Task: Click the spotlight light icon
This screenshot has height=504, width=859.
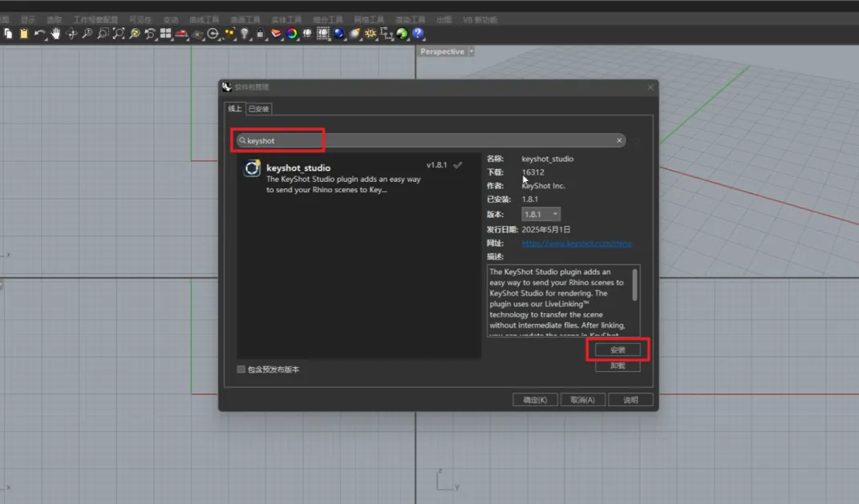Action: 355,34
